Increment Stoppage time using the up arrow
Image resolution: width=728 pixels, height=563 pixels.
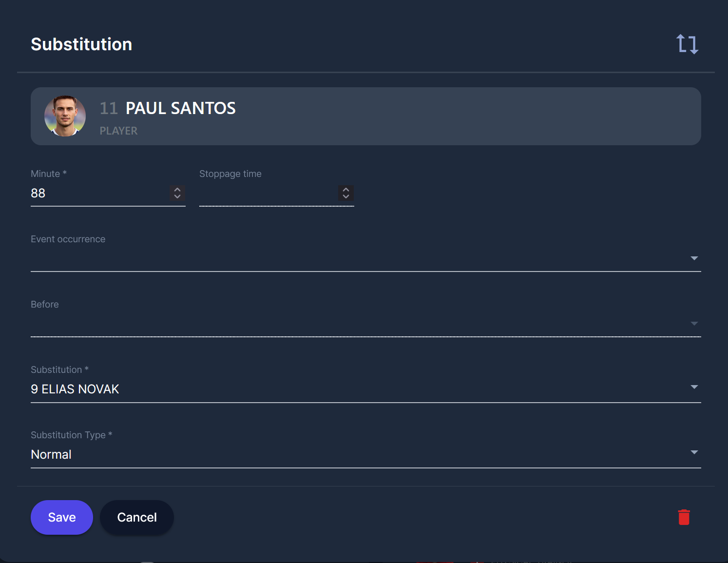(x=346, y=190)
